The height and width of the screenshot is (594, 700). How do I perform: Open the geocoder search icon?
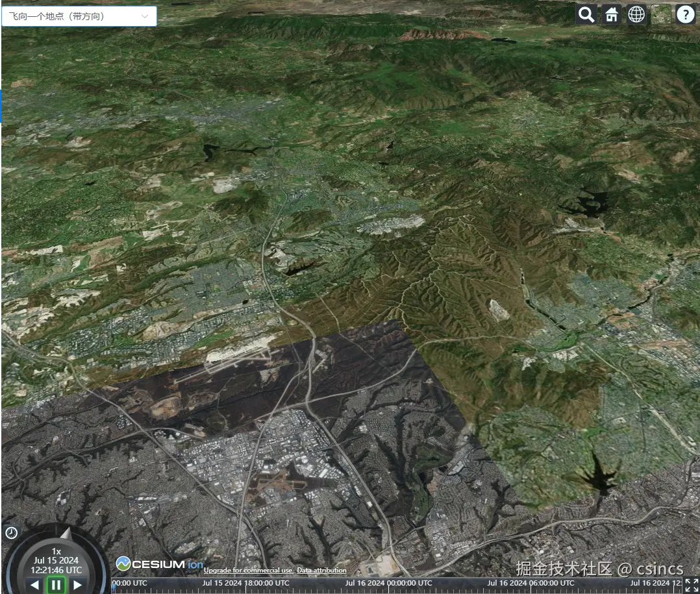pyautogui.click(x=586, y=14)
